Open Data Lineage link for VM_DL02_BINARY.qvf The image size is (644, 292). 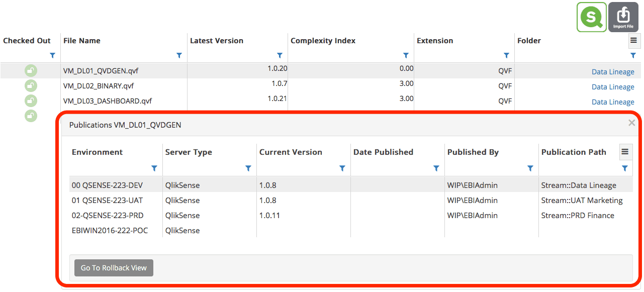point(612,87)
